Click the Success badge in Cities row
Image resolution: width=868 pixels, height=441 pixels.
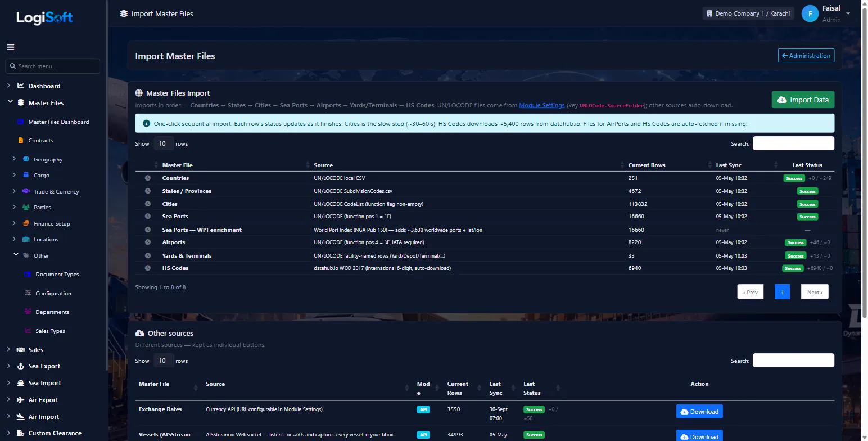click(807, 204)
